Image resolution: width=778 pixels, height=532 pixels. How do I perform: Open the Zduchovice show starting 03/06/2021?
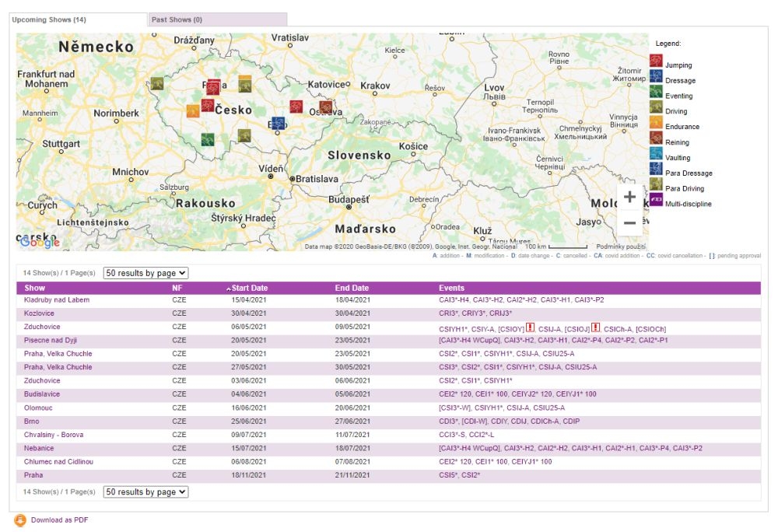(42, 380)
